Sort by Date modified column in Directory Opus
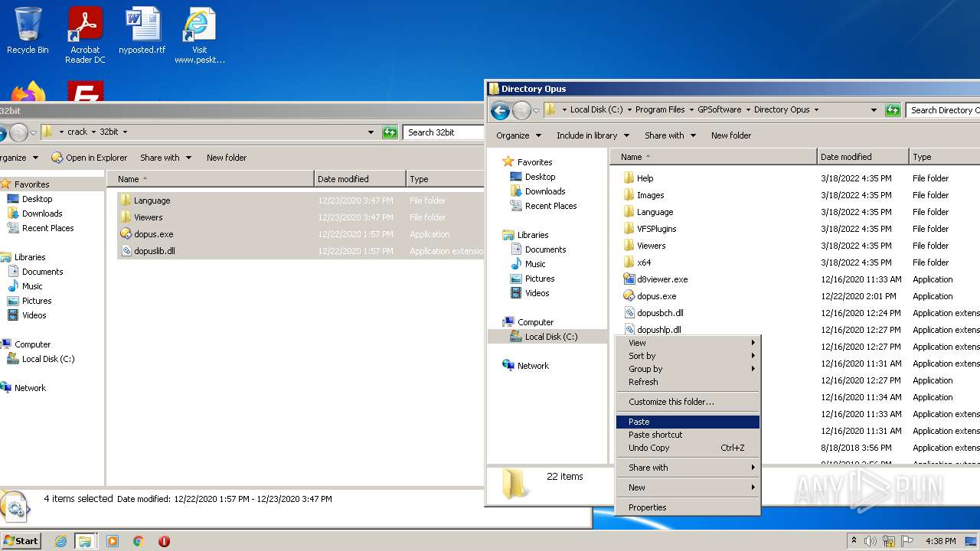The image size is (980, 551). coord(863,157)
